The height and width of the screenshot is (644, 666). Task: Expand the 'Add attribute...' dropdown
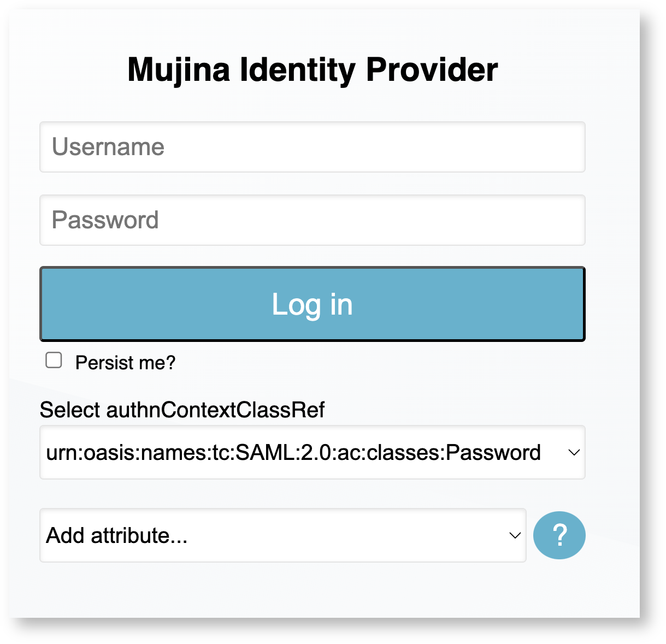282,535
